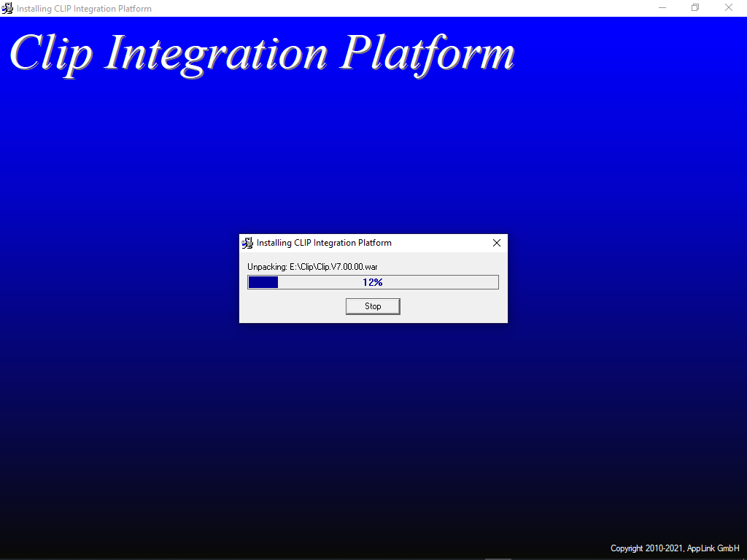Click the installer icon in the main window title bar
This screenshot has height=560, width=747.
point(7,8)
